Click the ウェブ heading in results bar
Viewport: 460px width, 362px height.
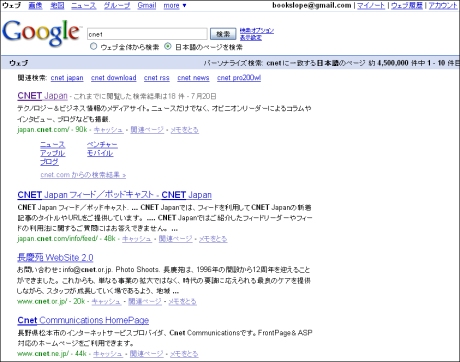pos(19,63)
